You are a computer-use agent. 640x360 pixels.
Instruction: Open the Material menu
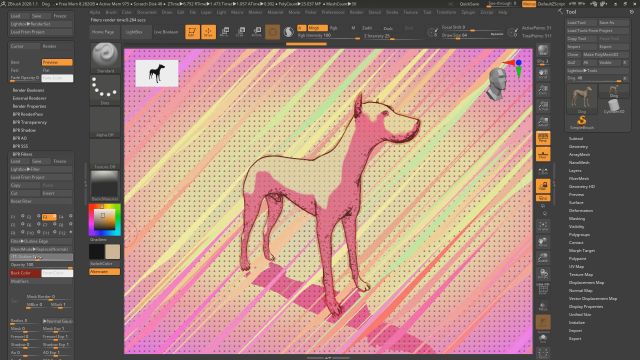275,12
